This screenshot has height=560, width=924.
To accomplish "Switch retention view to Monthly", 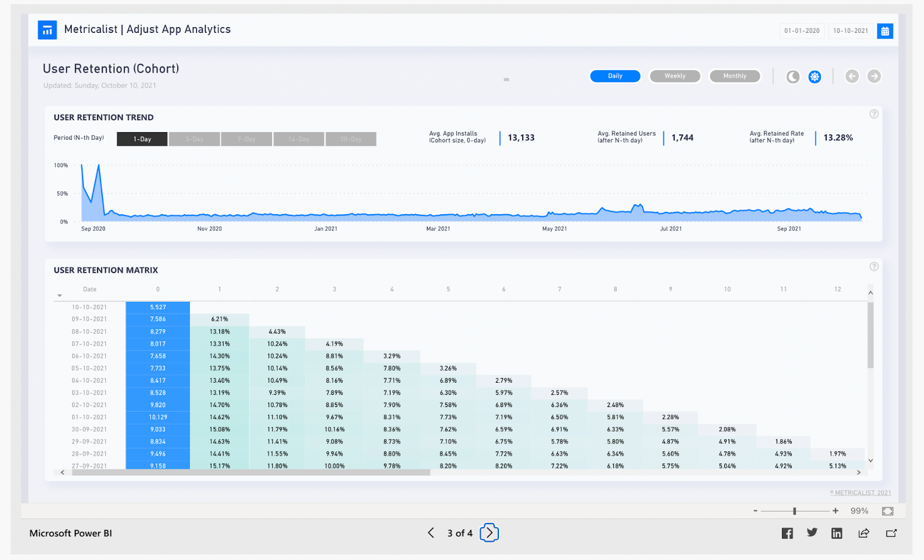I will 735,76.
